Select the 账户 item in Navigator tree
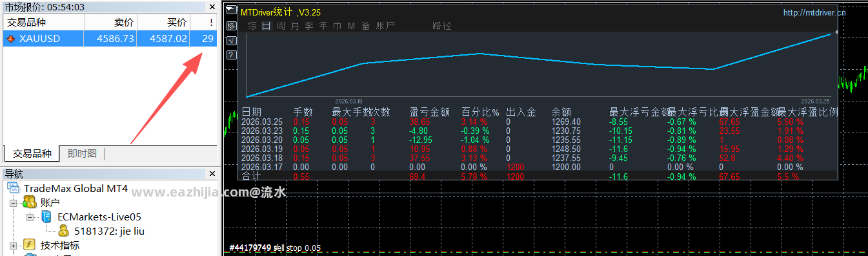 pos(50,203)
